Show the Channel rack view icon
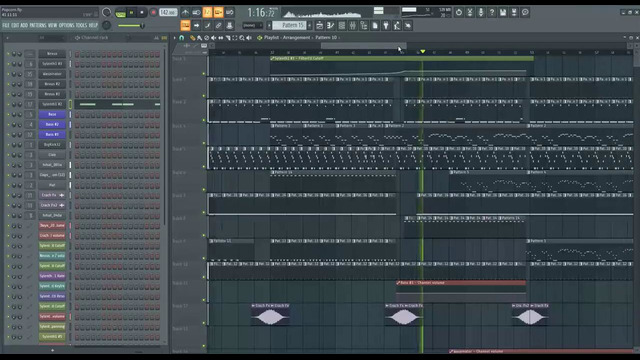The width and height of the screenshot is (640, 360). tap(342, 26)
